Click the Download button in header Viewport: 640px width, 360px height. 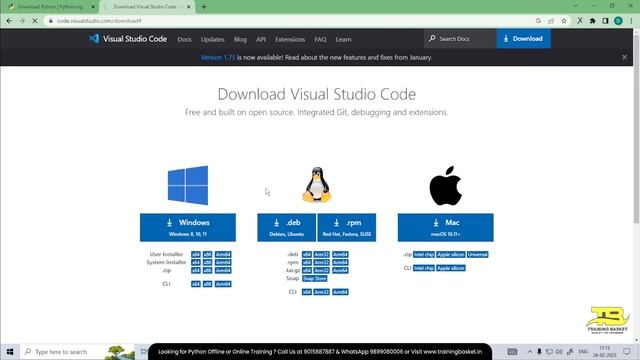(x=523, y=39)
